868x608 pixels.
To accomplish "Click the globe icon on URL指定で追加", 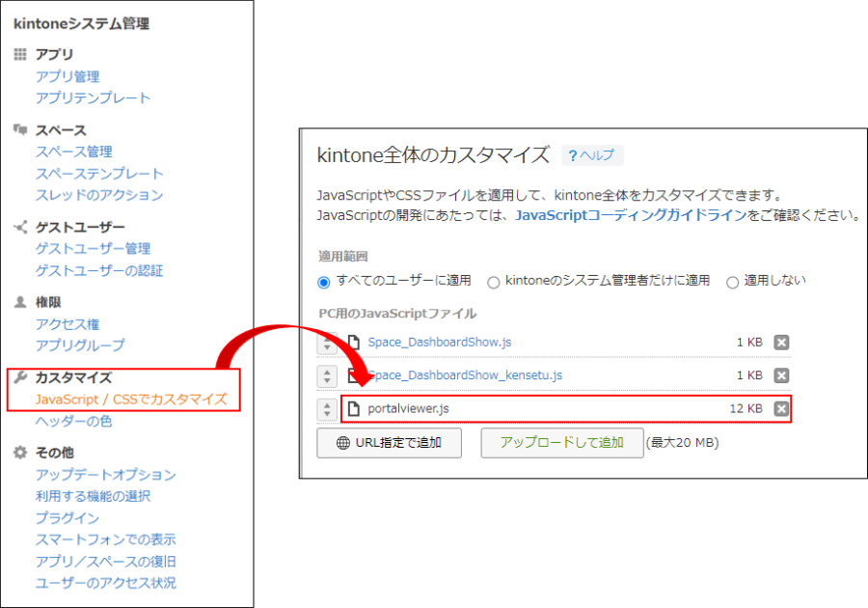I will pos(343,443).
